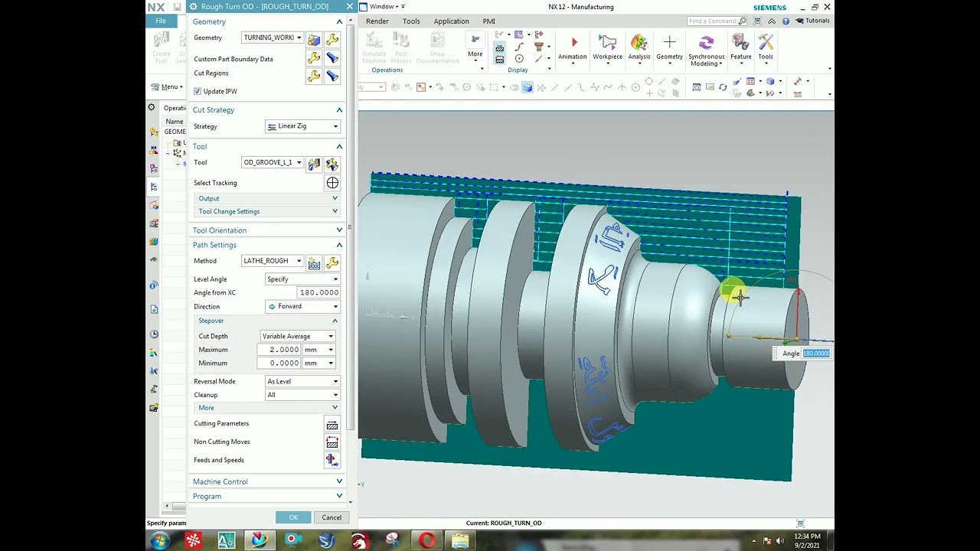This screenshot has height=551, width=980.
Task: Click Select Tracking crosshair icon
Action: 332,183
